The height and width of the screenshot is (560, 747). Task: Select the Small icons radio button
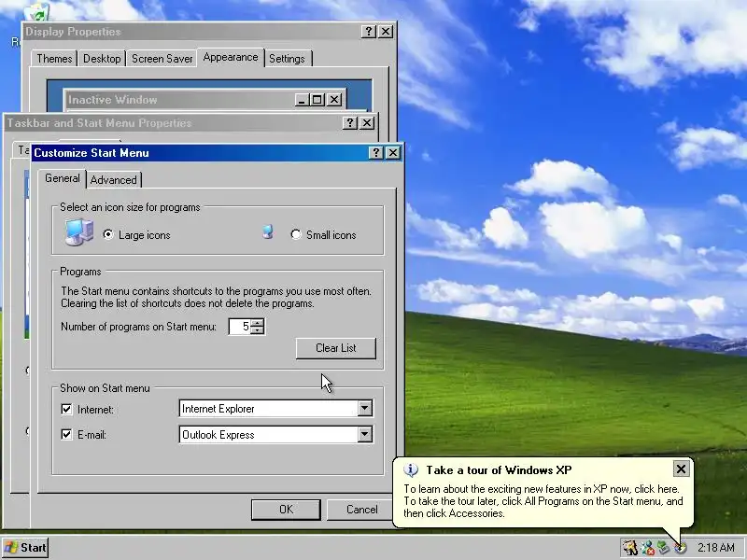pyautogui.click(x=296, y=234)
